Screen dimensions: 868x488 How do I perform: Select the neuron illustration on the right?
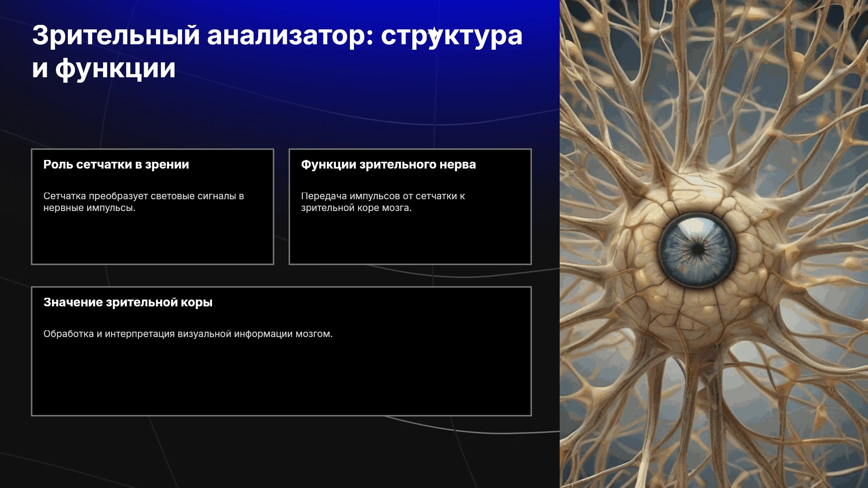(x=714, y=244)
